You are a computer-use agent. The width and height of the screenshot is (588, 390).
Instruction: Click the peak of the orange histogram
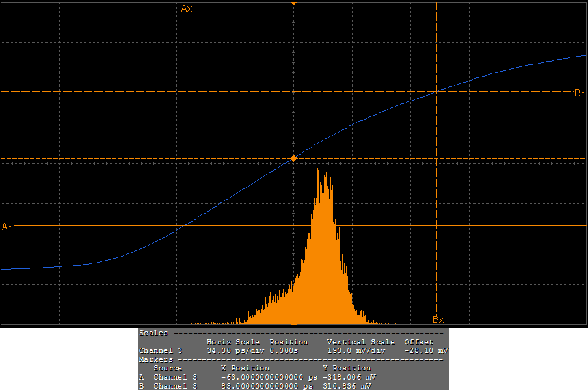[319, 166]
